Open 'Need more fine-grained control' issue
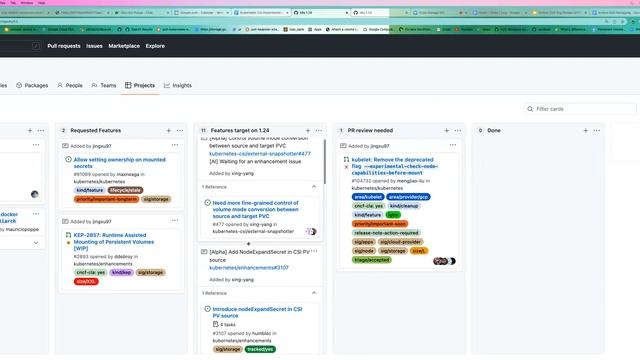 pos(256,209)
